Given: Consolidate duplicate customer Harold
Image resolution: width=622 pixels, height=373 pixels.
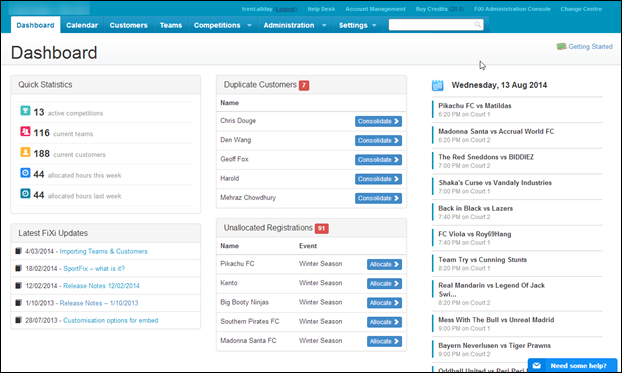Looking at the screenshot, I should click(x=378, y=179).
